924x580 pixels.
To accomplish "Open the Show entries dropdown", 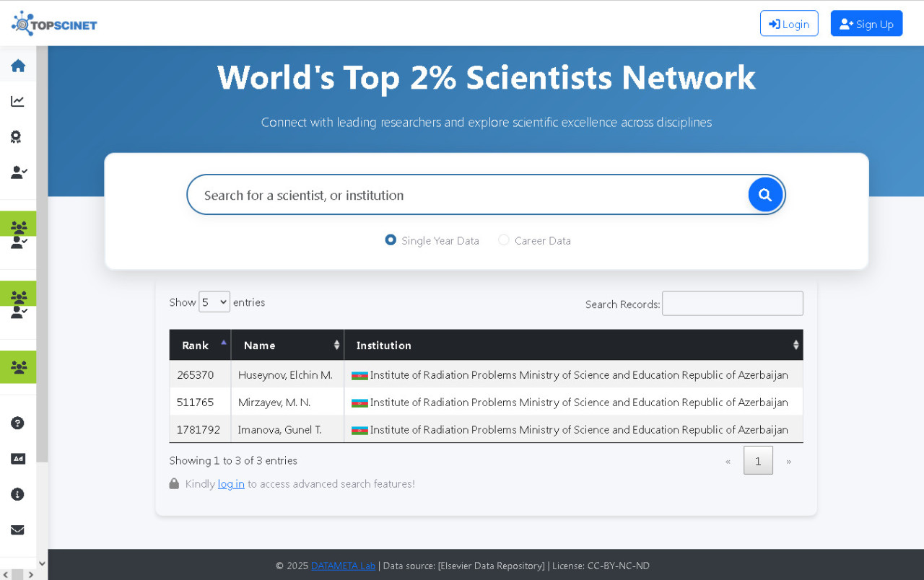I will 214,302.
